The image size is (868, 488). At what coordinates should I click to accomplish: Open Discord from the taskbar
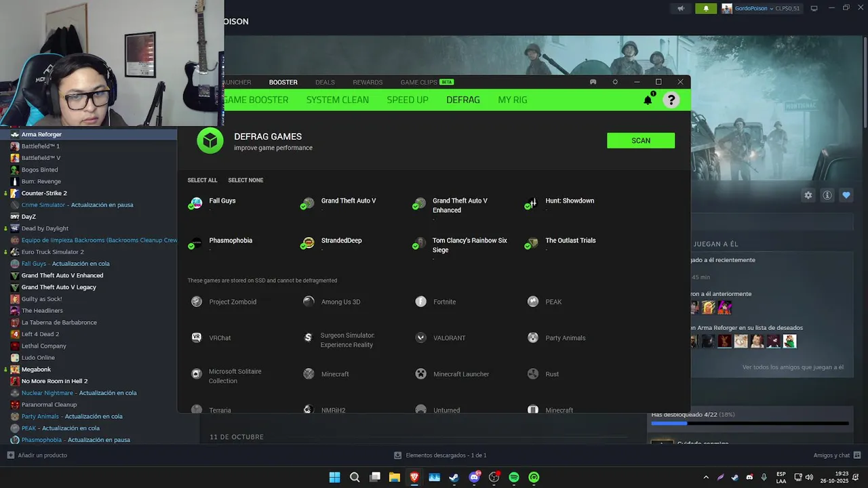[x=474, y=477]
